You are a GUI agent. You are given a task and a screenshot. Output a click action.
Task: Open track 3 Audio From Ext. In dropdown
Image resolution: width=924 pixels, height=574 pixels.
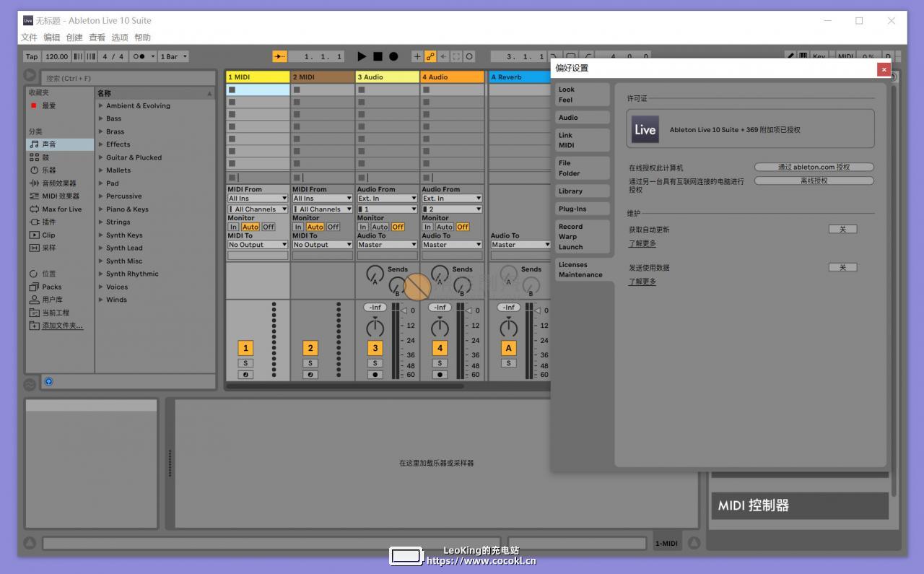click(387, 198)
